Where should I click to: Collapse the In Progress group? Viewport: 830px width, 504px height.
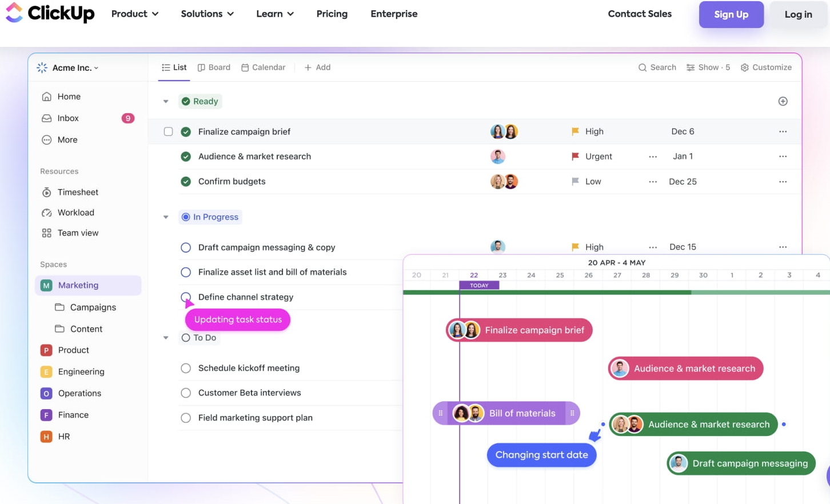pos(166,217)
